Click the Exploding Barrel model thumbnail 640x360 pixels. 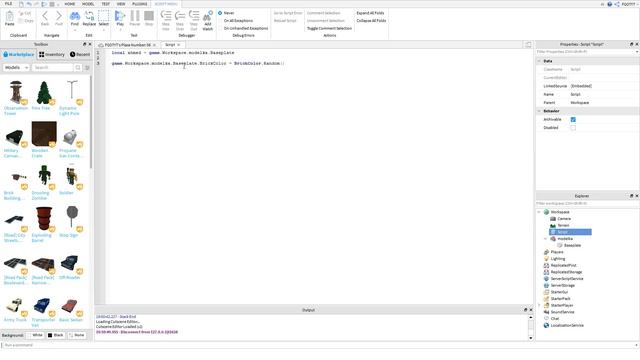(44, 219)
